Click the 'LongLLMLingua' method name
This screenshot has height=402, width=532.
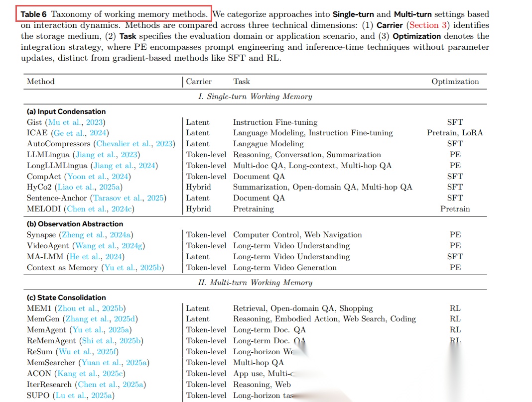[57, 165]
